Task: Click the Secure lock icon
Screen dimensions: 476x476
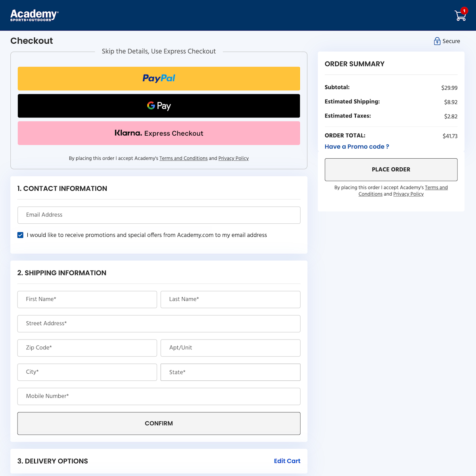Action: [x=437, y=41]
